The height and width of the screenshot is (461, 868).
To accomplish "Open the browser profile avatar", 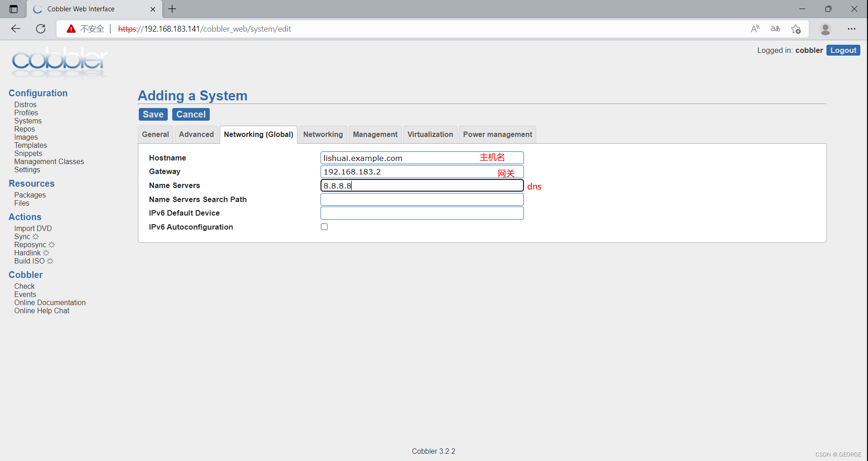I will tap(826, 29).
